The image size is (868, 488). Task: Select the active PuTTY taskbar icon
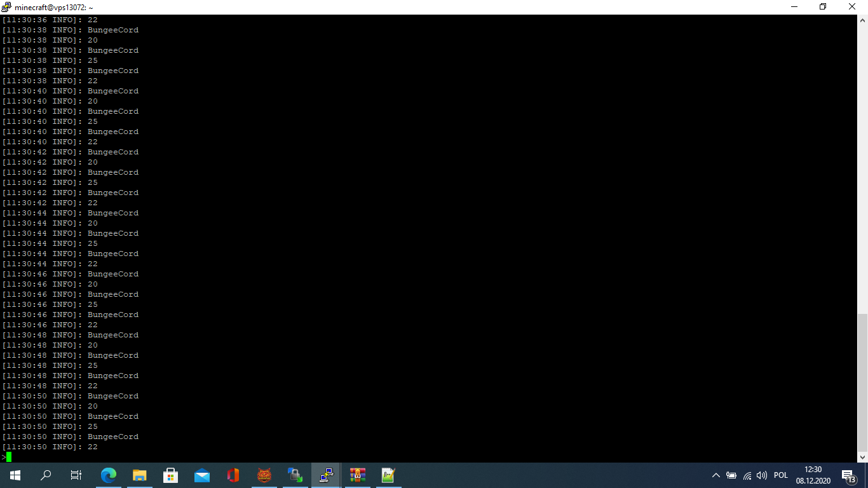[327, 475]
